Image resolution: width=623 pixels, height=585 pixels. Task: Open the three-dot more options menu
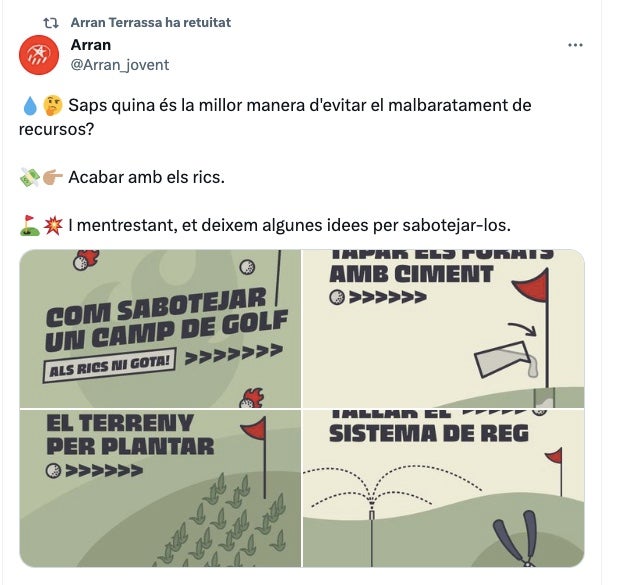[575, 45]
